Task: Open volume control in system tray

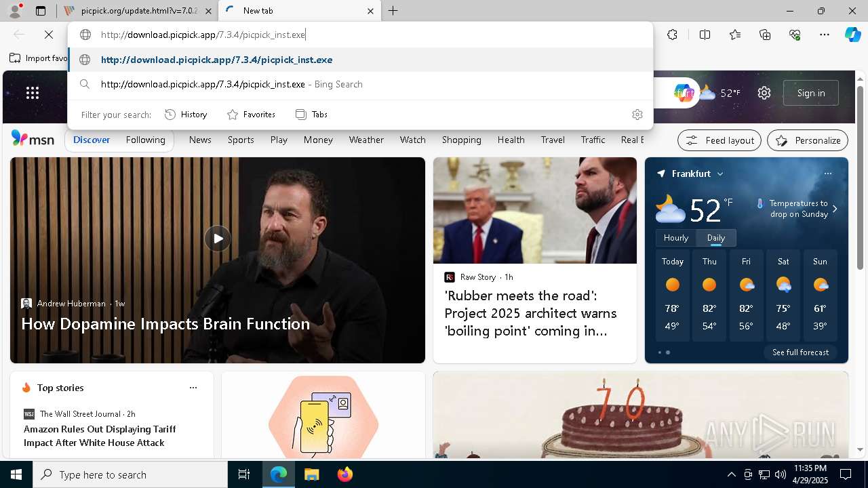Action: click(x=781, y=474)
